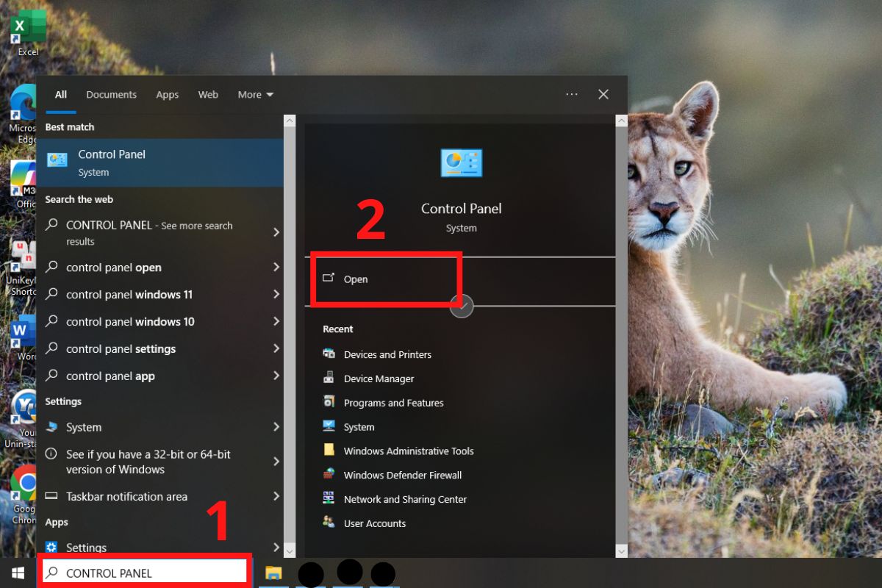Open User Accounts from Recent list
The image size is (882, 588).
coord(375,523)
